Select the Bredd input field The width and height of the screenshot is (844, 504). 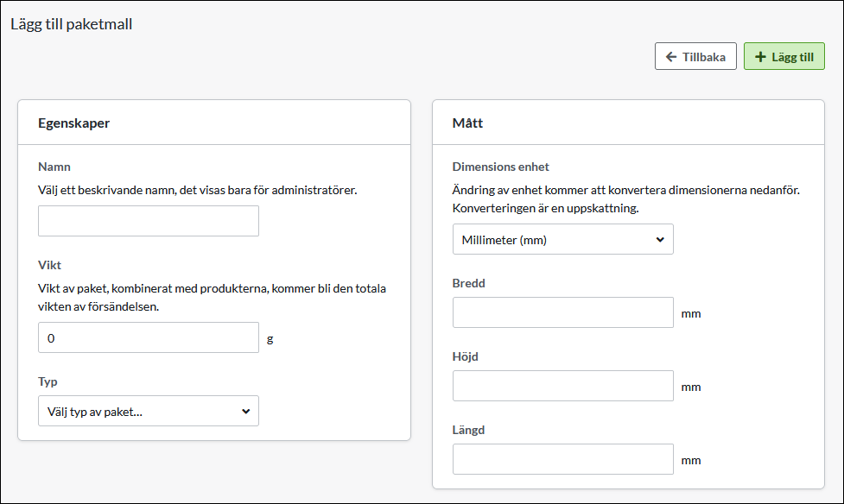(562, 312)
